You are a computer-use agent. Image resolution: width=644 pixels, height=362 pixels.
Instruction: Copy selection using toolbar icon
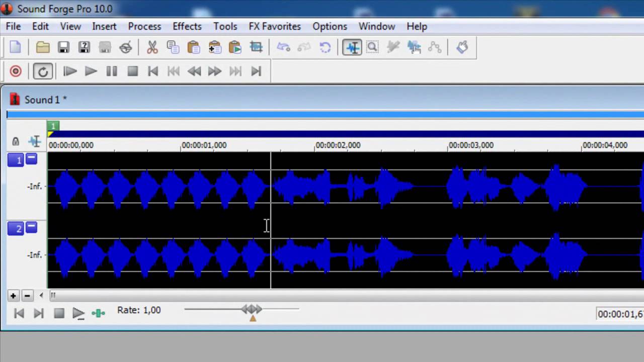pyautogui.click(x=173, y=47)
